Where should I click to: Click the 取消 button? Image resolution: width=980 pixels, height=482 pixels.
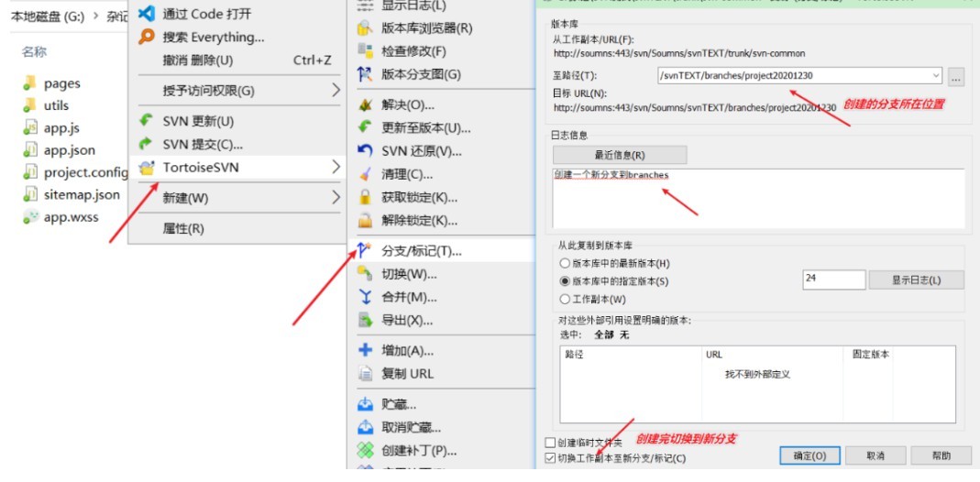click(x=875, y=455)
